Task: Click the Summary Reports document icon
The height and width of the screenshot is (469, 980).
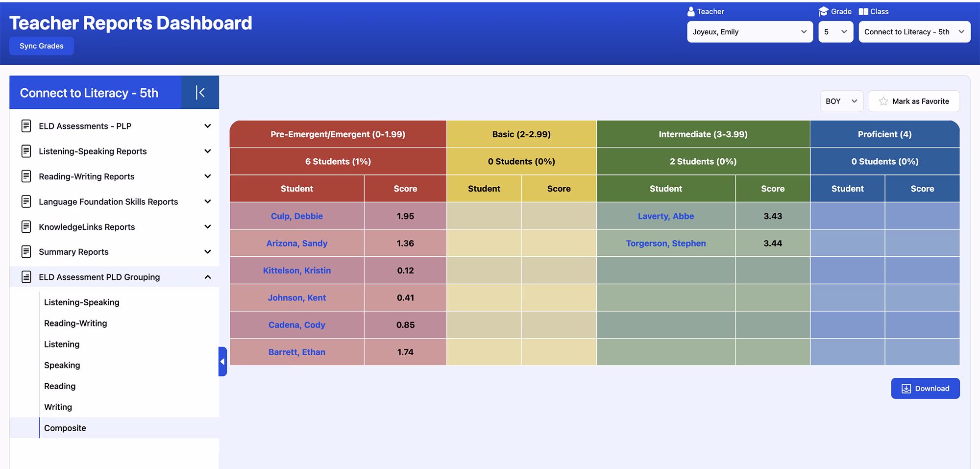Action: (26, 252)
